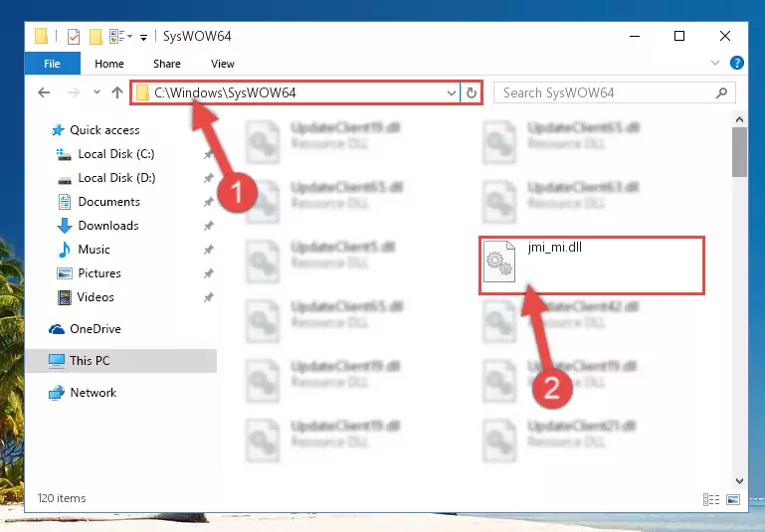Switch to Details view in the status bar

[711, 499]
